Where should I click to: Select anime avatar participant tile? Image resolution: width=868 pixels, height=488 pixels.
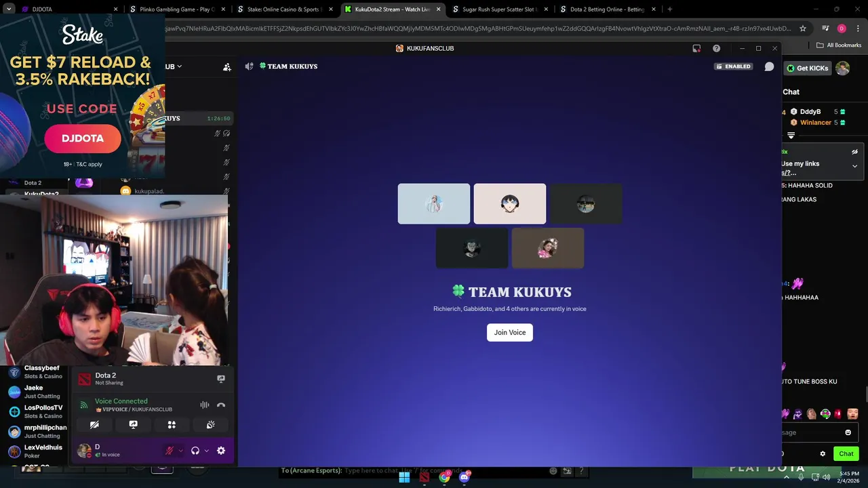pos(510,203)
